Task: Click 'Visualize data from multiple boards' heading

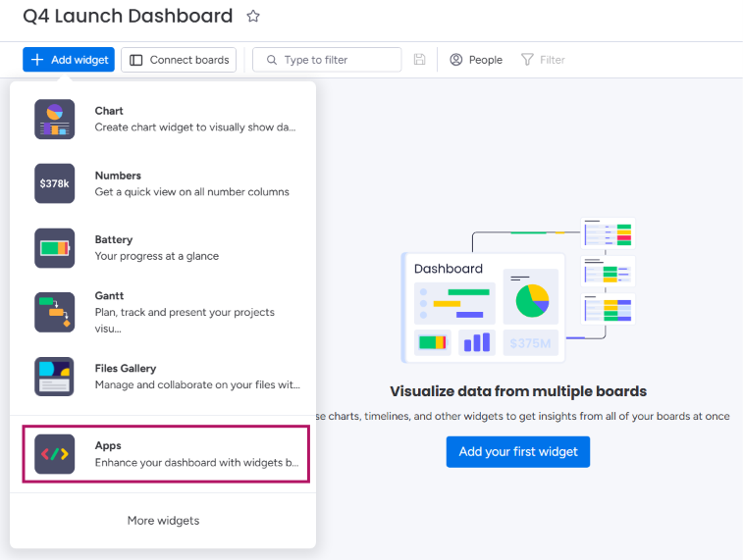Action: 518,391
